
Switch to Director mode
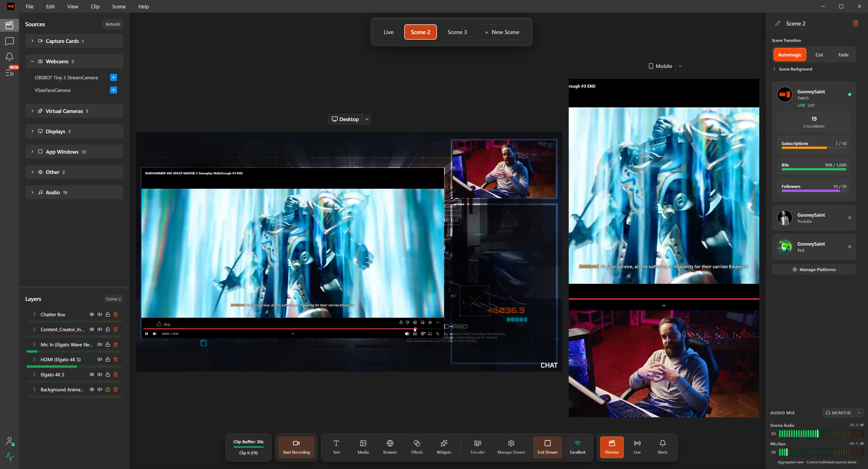[x=612, y=447]
